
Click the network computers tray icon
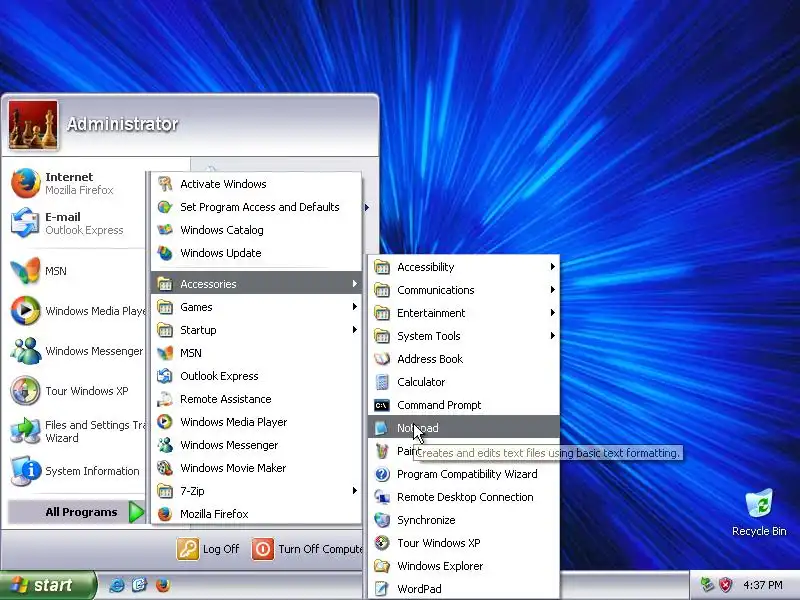click(706, 585)
